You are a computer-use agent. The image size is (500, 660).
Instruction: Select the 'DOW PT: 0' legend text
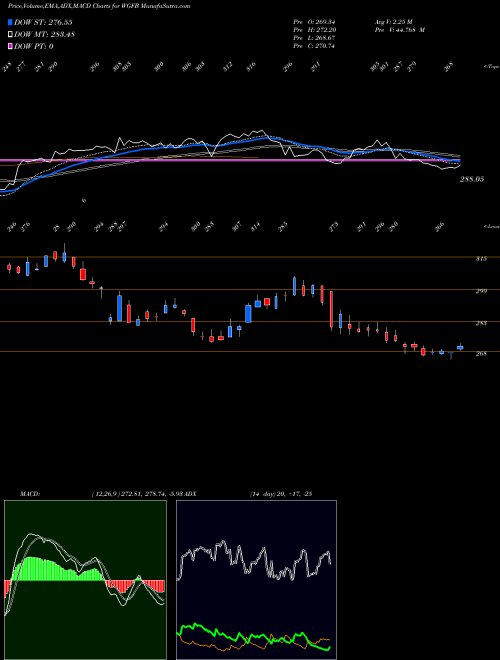click(x=34, y=46)
